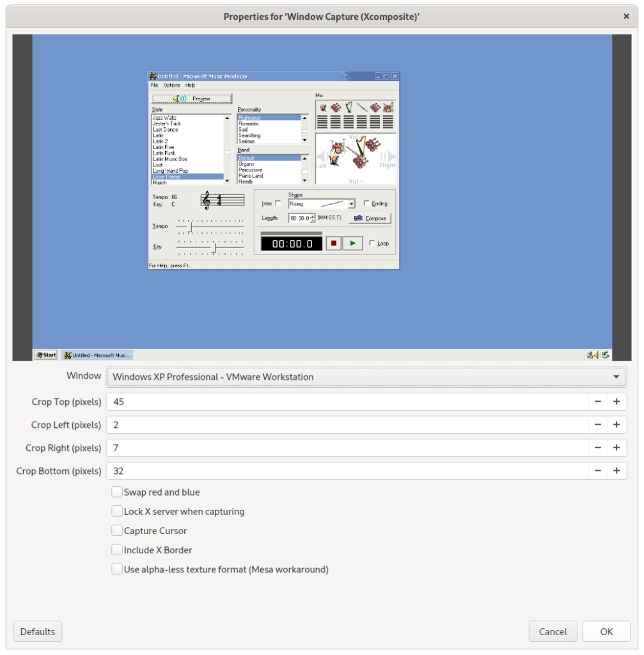Click the Left speaker arrow on the stage
Screen dimensions: 644x655
click(x=321, y=157)
